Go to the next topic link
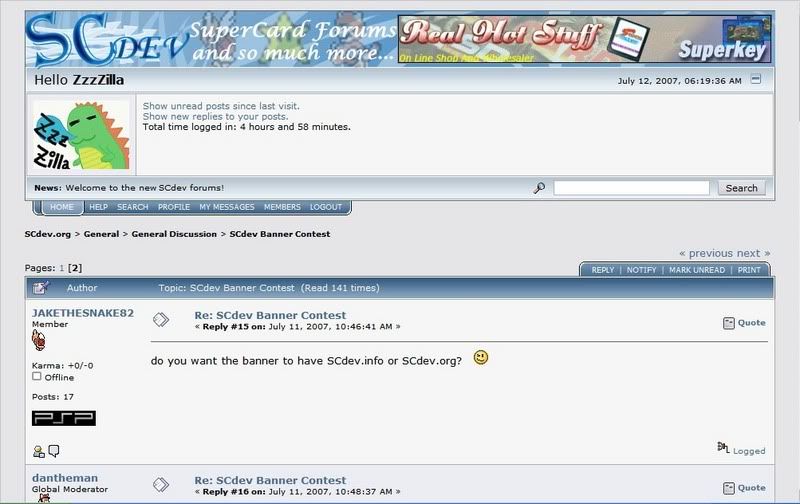The image size is (800, 504). [754, 253]
